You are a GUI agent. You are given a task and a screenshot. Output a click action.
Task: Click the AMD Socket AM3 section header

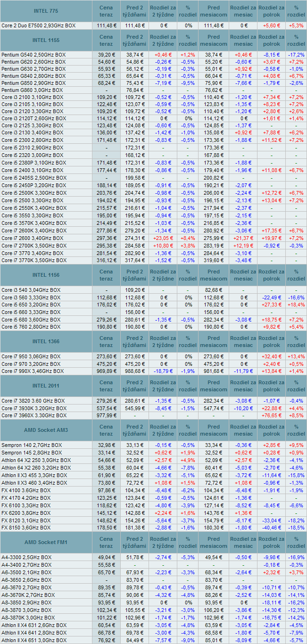(46, 430)
